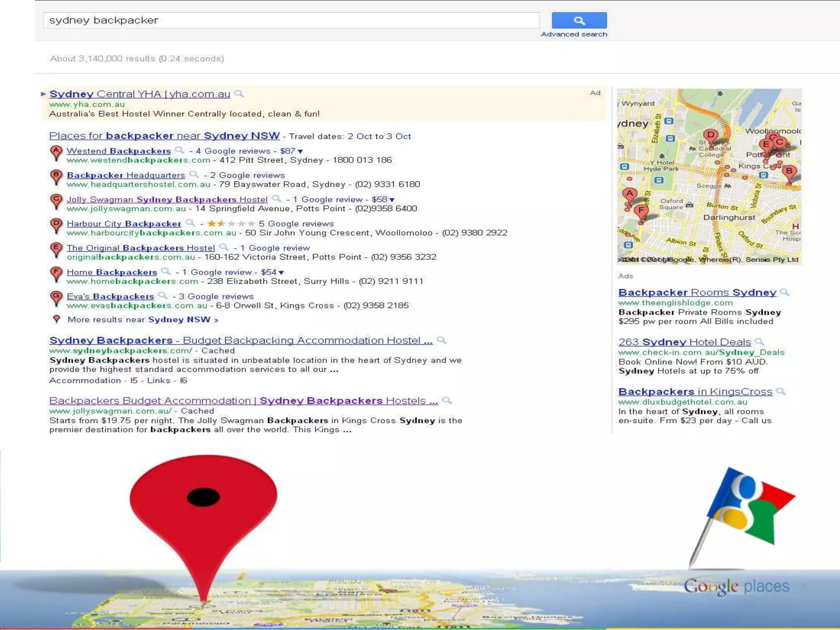Click the Accommodation sitelink under Sydney Backpackers
This screenshot has width=840, height=630.
(85, 380)
